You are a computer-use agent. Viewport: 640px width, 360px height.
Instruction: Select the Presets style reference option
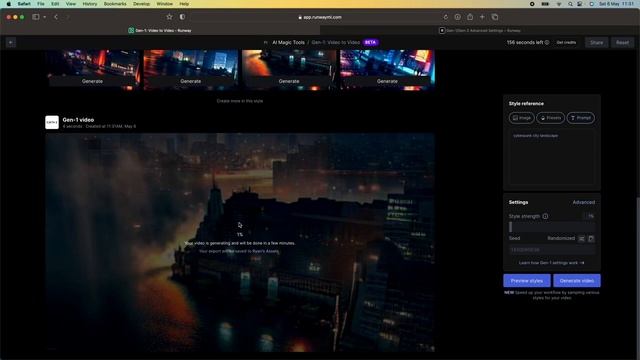pyautogui.click(x=551, y=118)
